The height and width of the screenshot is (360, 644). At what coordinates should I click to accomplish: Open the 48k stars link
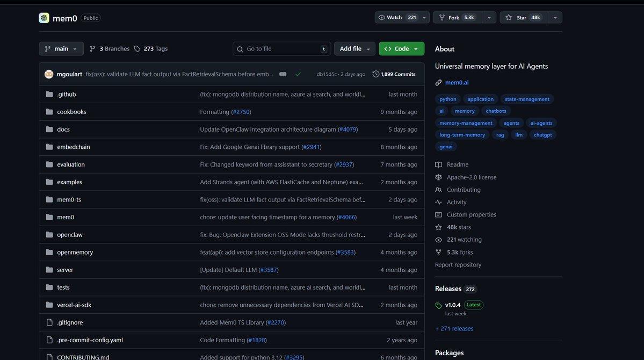coord(458,227)
